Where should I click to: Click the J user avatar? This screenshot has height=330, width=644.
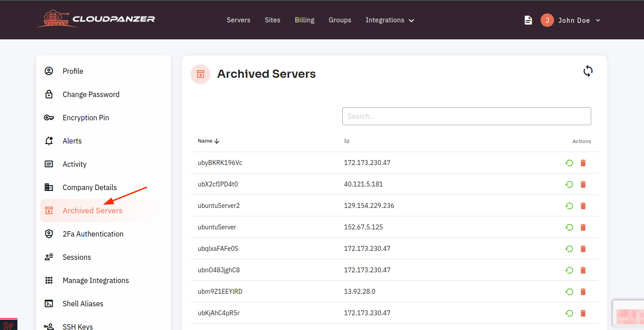point(547,20)
